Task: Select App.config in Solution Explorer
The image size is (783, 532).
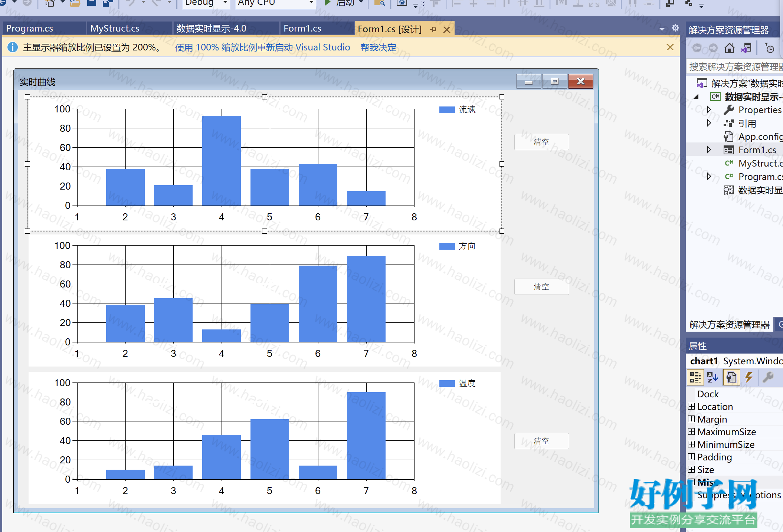Action: click(760, 137)
